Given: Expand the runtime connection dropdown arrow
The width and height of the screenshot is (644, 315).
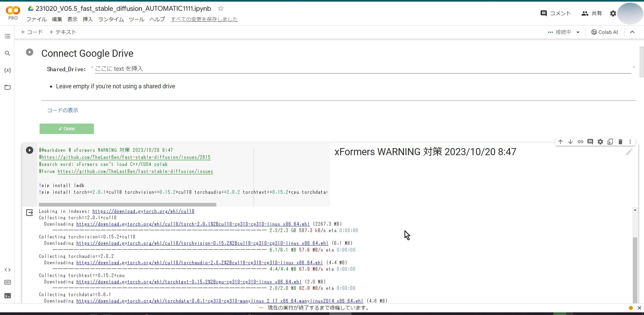Looking at the screenshot, I should point(578,32).
